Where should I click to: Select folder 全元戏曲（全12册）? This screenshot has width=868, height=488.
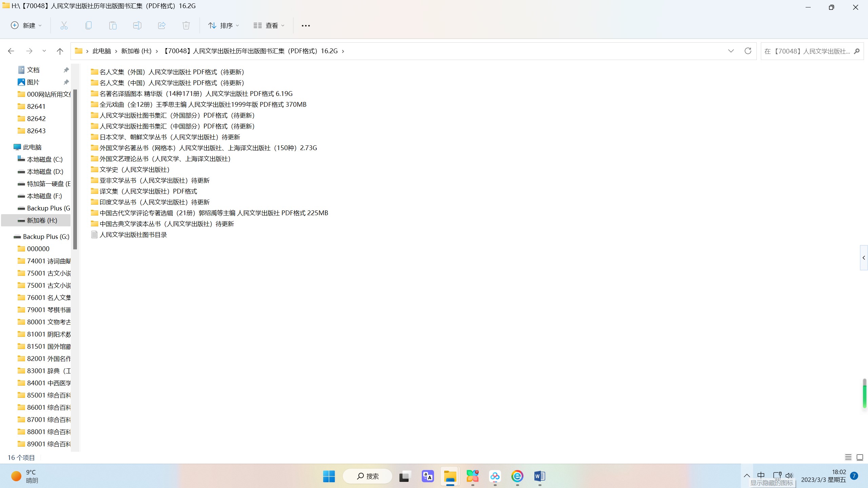coord(198,104)
